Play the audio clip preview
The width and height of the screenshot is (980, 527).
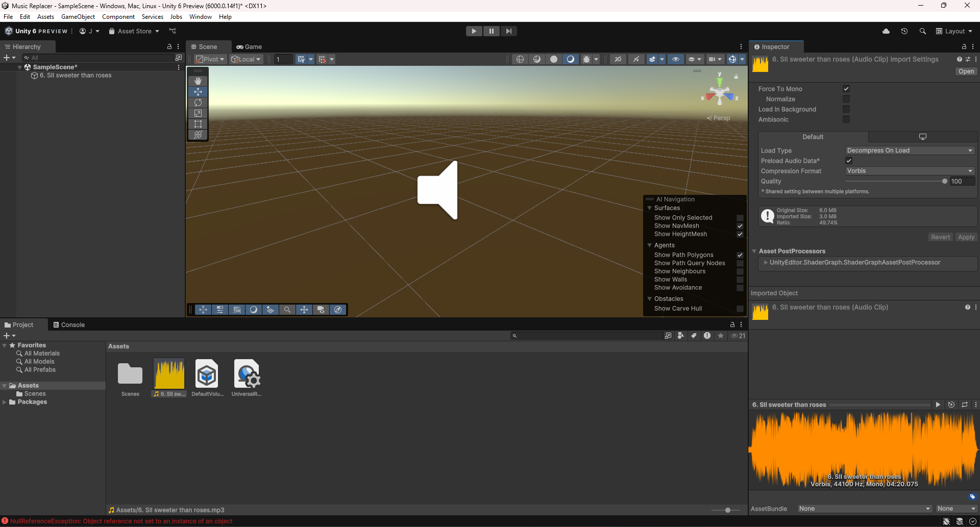pyautogui.click(x=938, y=405)
